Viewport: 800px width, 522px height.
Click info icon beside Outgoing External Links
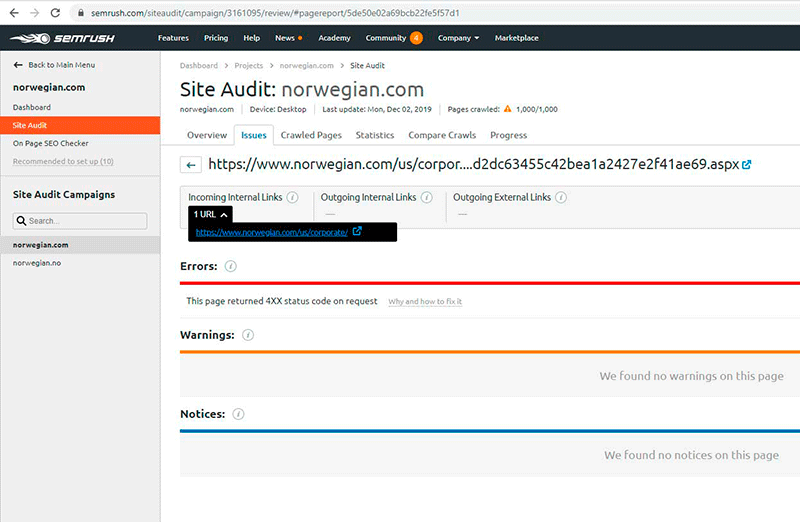[561, 198]
